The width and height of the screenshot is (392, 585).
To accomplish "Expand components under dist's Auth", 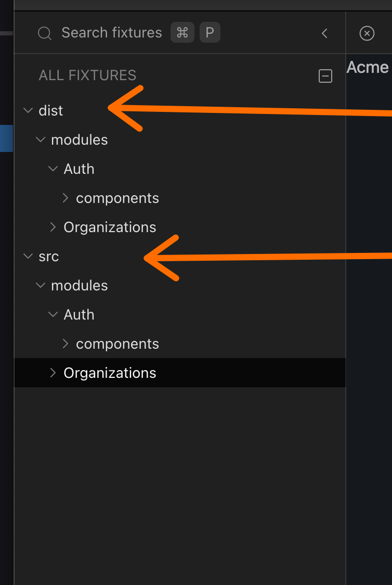I will coord(65,198).
